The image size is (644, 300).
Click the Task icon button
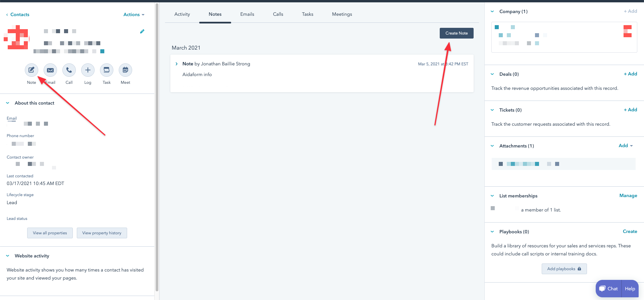click(107, 70)
